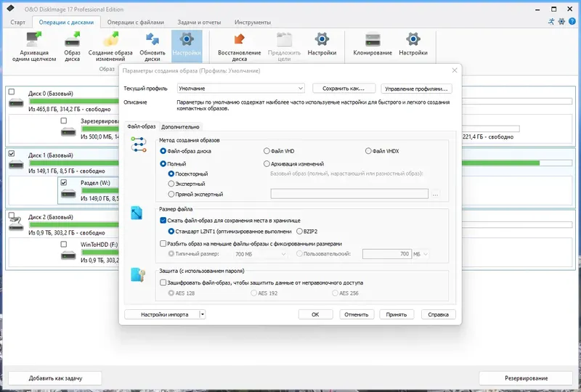Enable encrypt image file checkbox

coord(163,282)
